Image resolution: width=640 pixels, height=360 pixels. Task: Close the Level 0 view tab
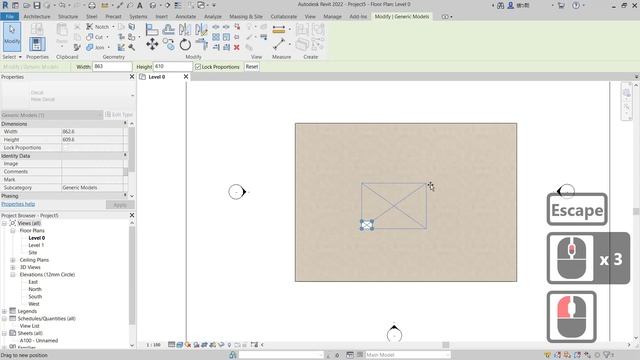point(186,77)
